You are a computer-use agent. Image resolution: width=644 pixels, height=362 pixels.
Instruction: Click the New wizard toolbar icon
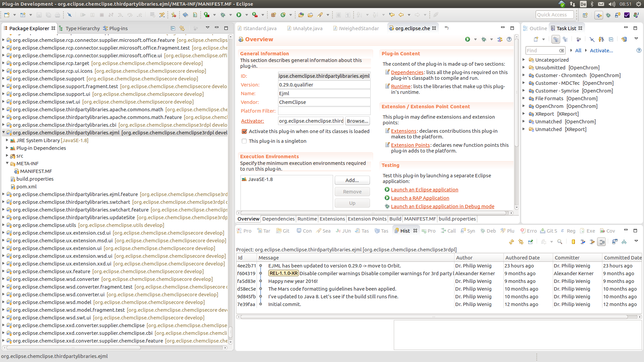[7, 15]
